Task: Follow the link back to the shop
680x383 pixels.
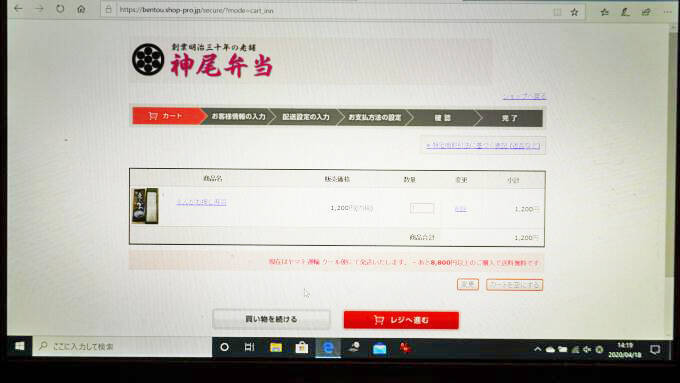Action: click(524, 96)
